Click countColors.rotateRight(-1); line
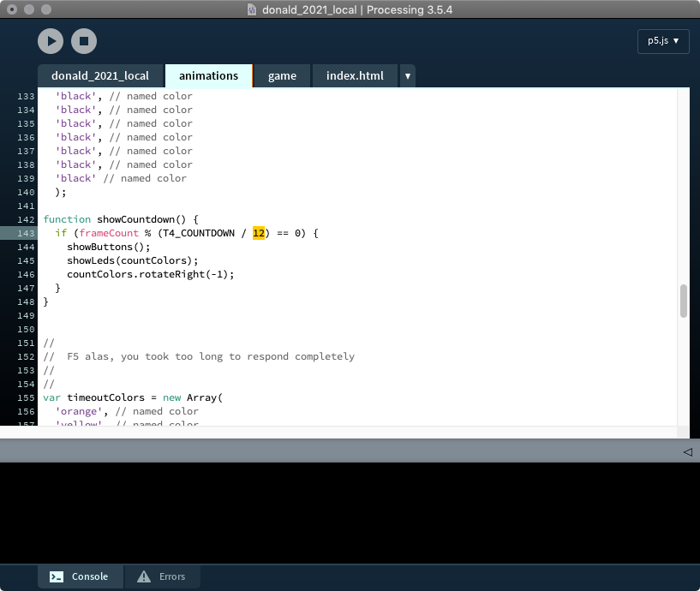The image size is (700, 591). pyautogui.click(x=151, y=274)
